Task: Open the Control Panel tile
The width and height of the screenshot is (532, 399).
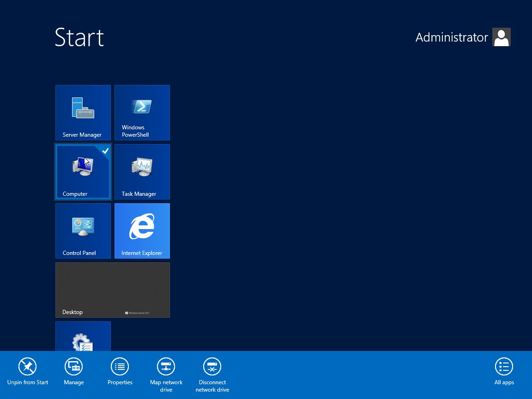Action: click(83, 231)
